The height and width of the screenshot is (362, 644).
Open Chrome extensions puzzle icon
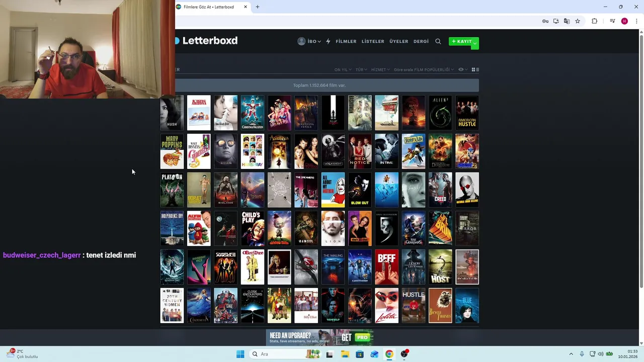click(x=594, y=21)
